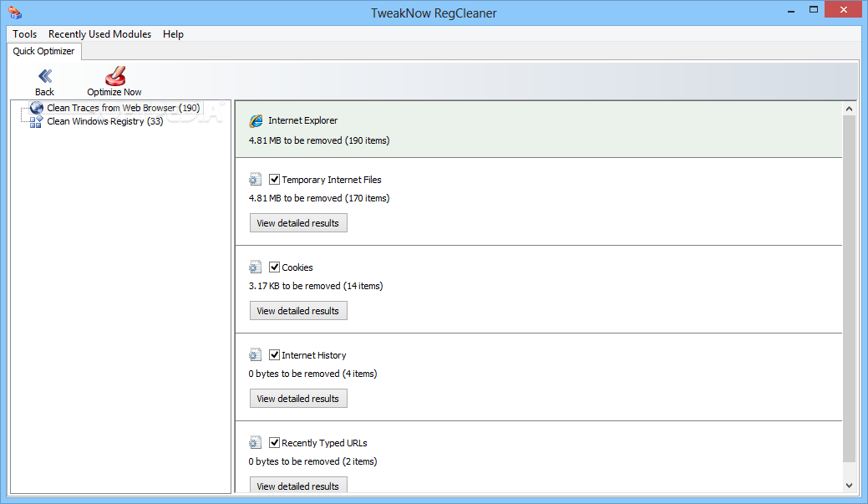Click the Internet Explorer logo icon
Screen dimensions: 868x504
click(256, 120)
